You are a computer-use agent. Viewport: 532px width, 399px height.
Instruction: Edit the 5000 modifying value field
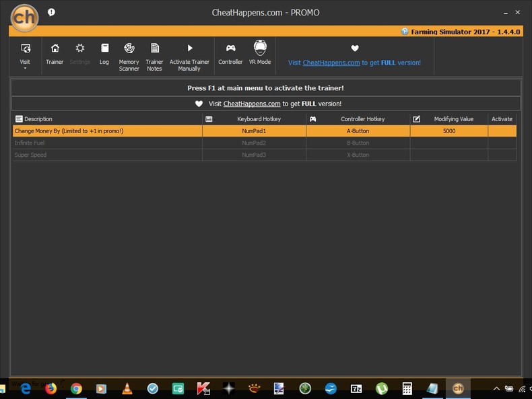click(449, 131)
